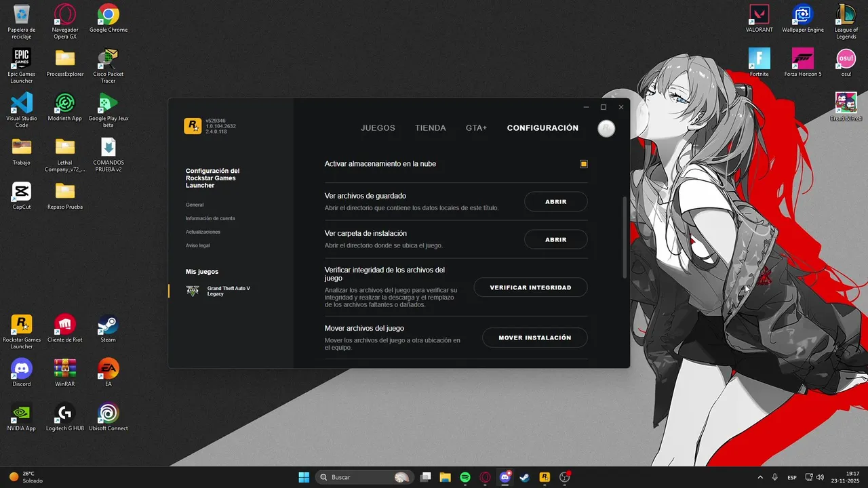868x488 pixels.
Task: Select Grand Theft Auto V Legacy under Mis juegos
Action: tap(219, 291)
